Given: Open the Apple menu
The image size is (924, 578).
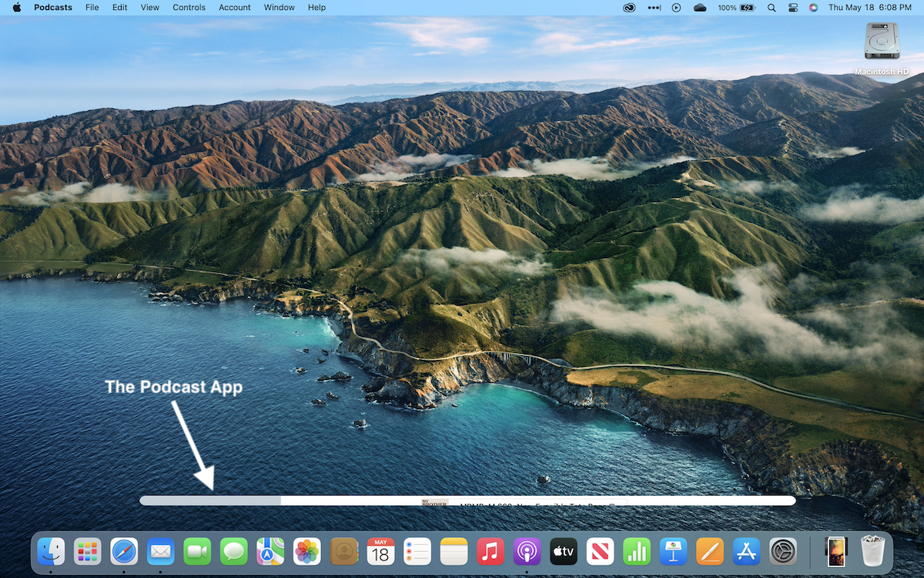Looking at the screenshot, I should pyautogui.click(x=17, y=7).
